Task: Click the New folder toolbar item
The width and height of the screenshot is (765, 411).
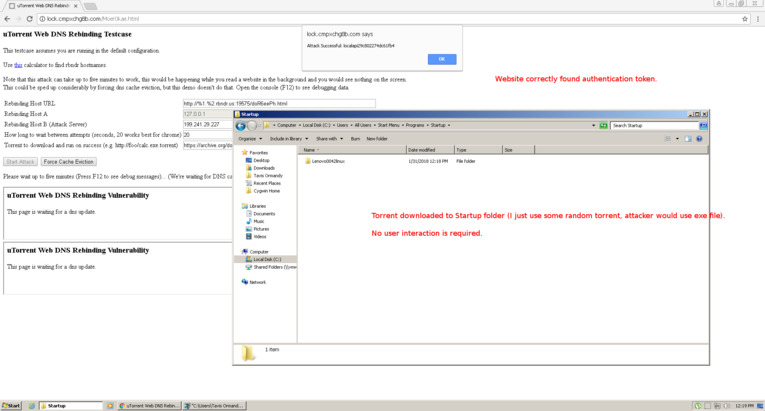Action: 377,139
